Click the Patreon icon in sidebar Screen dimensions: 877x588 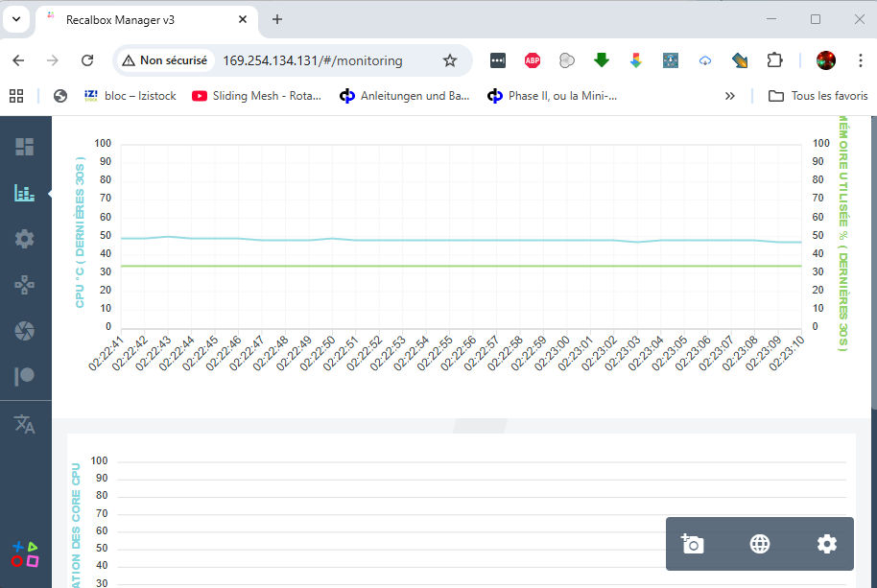point(25,376)
